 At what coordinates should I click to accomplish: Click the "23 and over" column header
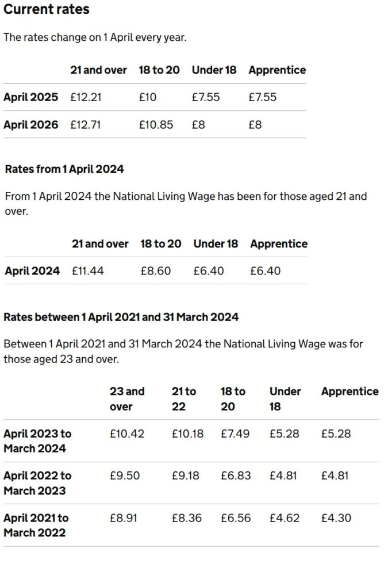pyautogui.click(x=127, y=399)
